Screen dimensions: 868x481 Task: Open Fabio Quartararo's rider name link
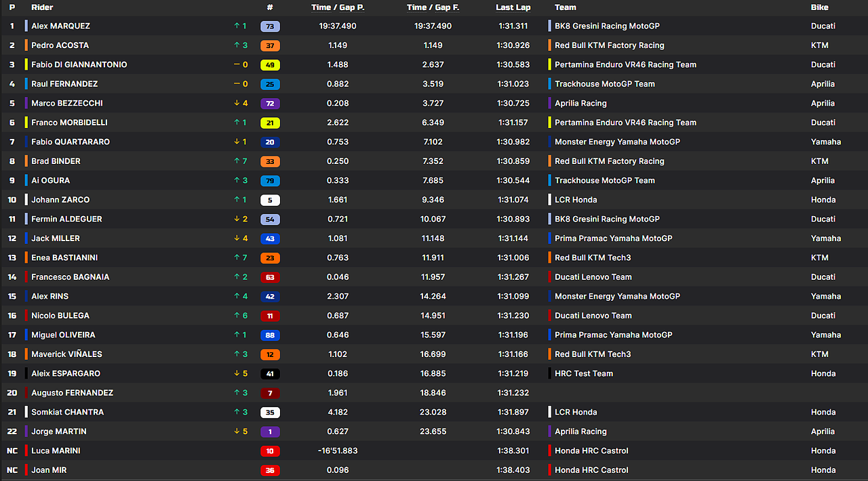(x=71, y=142)
